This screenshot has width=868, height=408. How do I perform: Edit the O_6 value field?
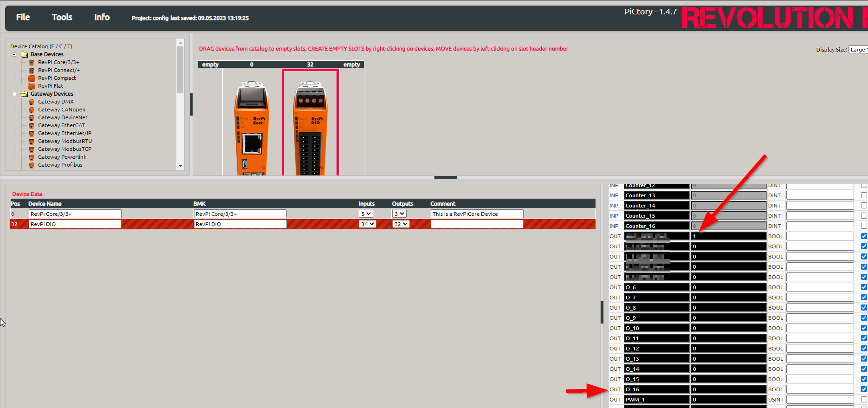(x=729, y=287)
